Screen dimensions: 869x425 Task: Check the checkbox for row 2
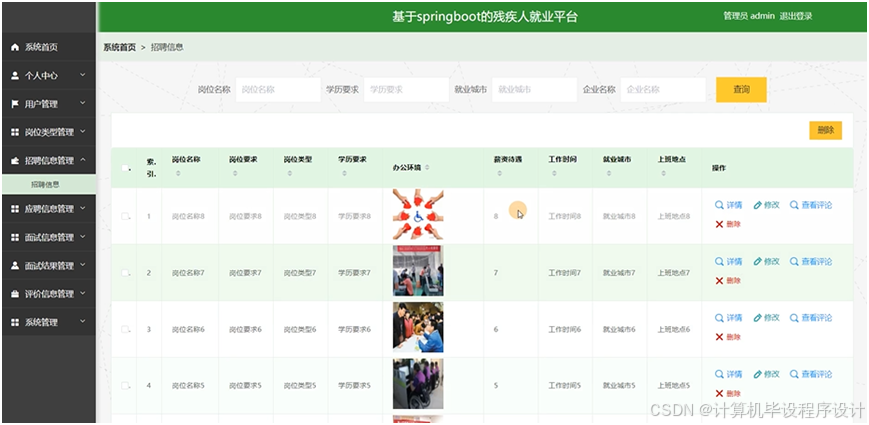(x=125, y=273)
